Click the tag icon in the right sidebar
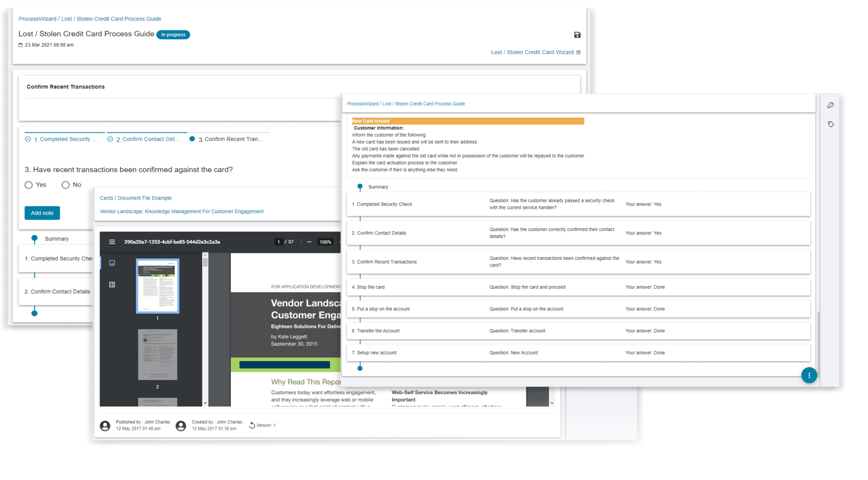Screen dimensions: 868x480 [831, 124]
